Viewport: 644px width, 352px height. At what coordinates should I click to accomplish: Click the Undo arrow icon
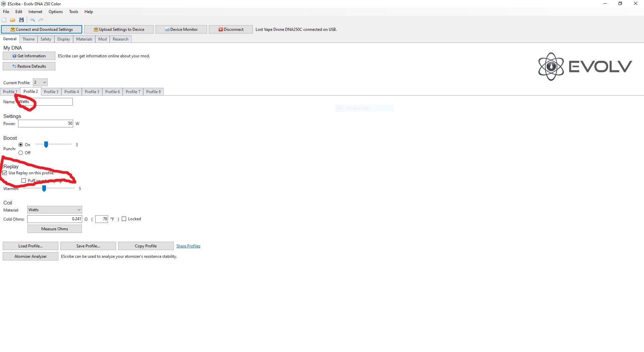pyautogui.click(x=32, y=20)
